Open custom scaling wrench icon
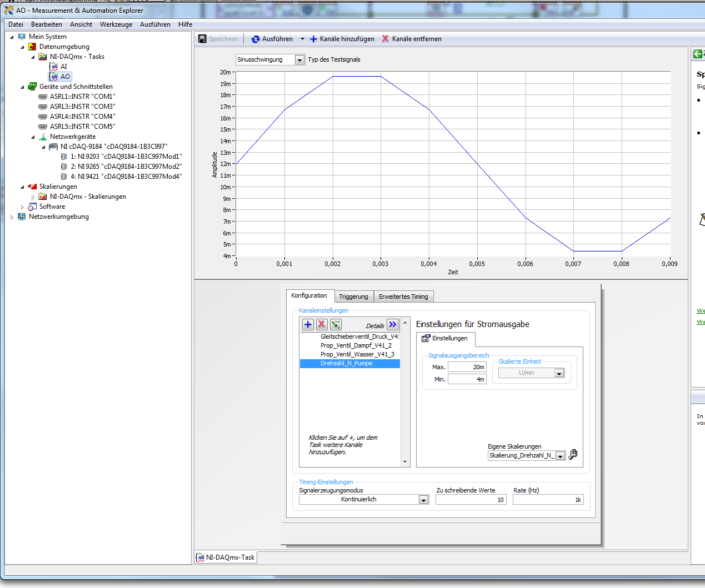This screenshot has height=588, width=705. tap(573, 455)
